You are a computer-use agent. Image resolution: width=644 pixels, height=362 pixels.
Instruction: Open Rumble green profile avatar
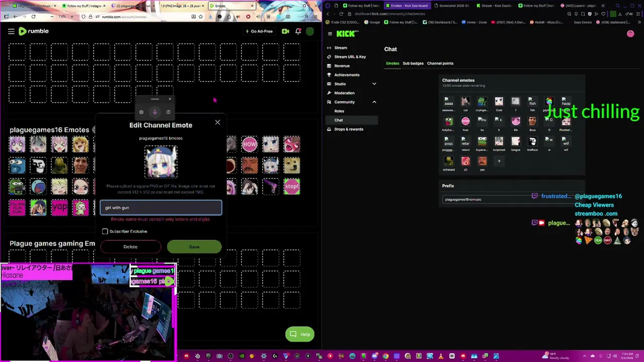(310, 31)
